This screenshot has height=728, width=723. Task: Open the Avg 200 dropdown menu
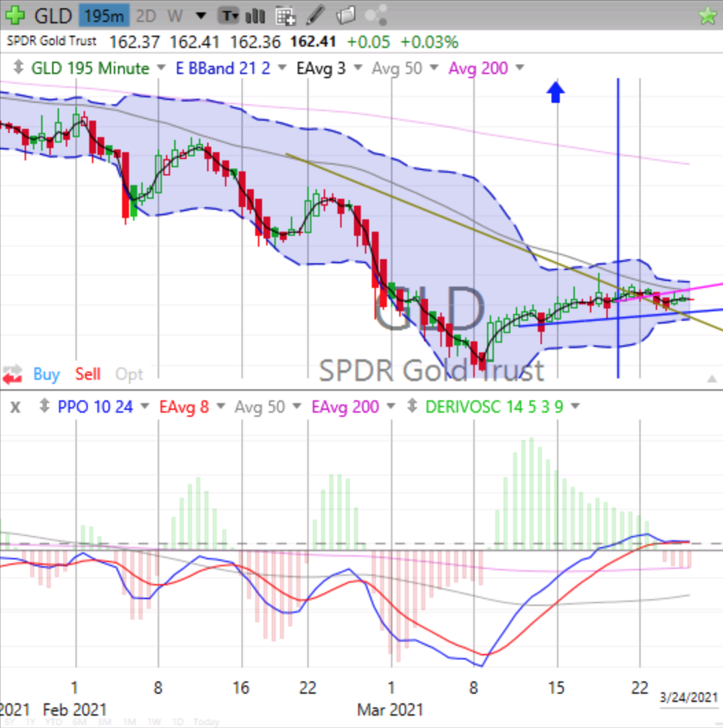tap(519, 69)
